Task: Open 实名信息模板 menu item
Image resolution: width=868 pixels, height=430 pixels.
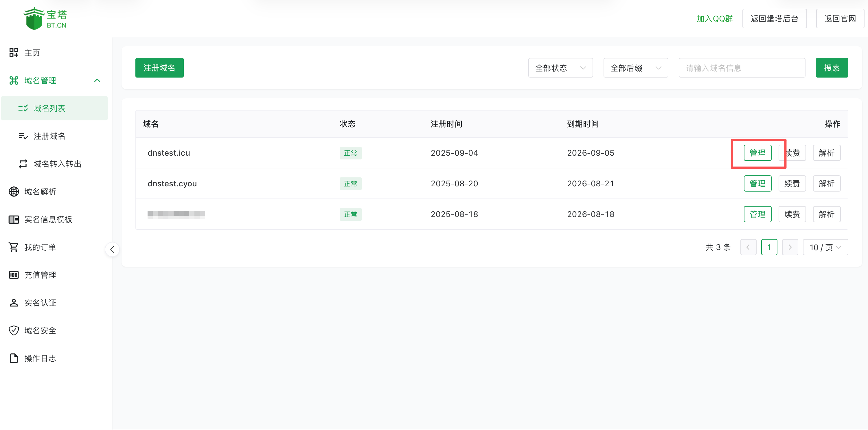Action: click(x=48, y=219)
